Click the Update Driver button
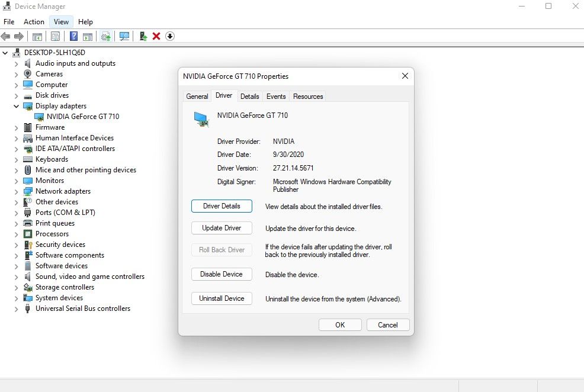 pos(222,228)
